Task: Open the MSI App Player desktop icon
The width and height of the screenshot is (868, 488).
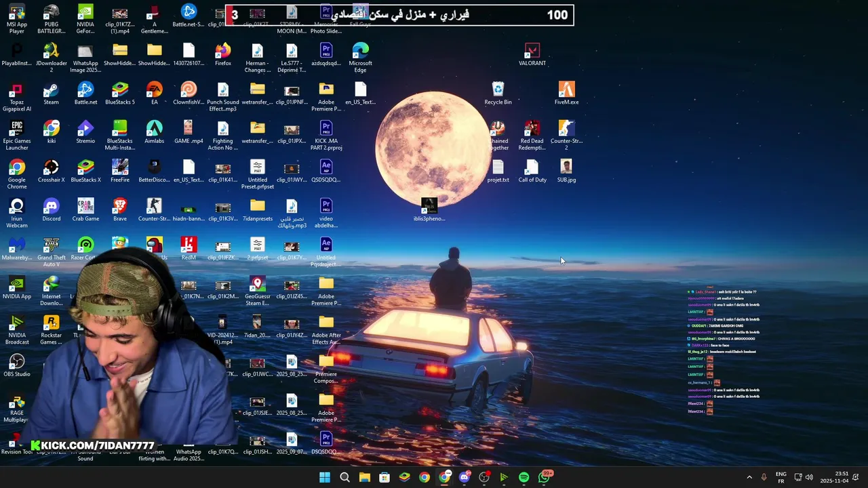Action: point(17,19)
